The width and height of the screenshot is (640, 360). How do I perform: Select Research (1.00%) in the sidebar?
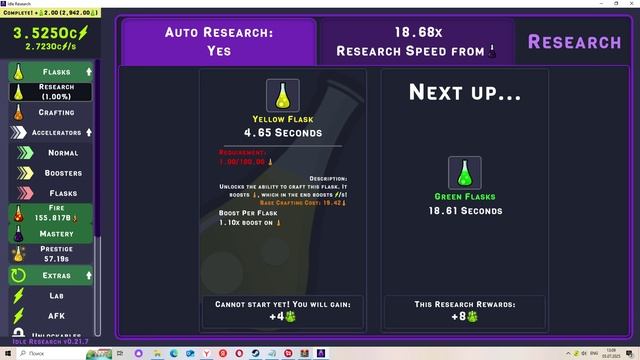tap(51, 92)
